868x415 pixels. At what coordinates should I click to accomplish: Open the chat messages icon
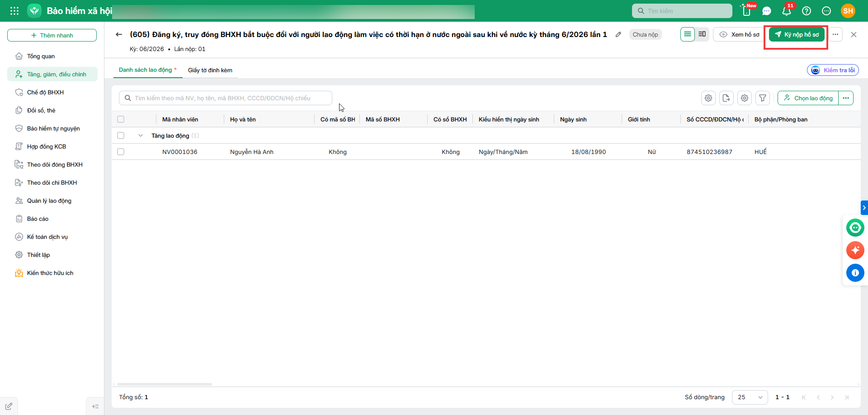tap(767, 11)
